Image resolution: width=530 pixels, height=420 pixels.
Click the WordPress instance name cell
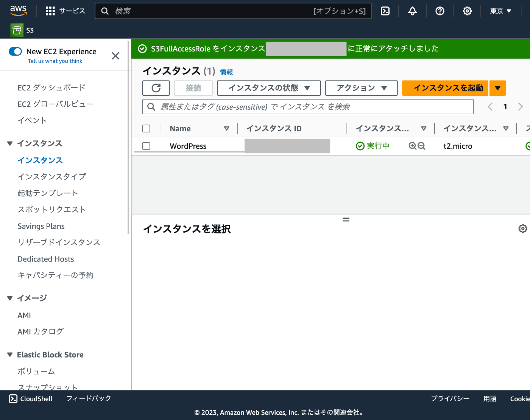click(188, 146)
